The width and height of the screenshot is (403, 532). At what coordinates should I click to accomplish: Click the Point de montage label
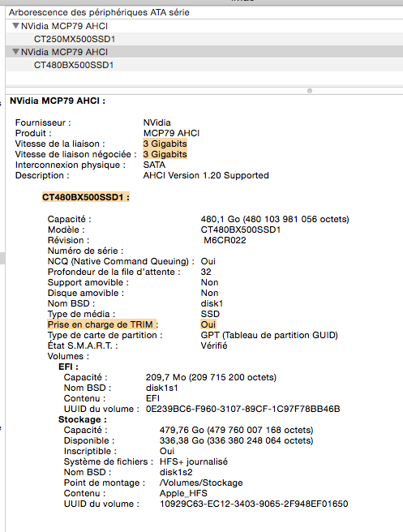[x=105, y=483]
